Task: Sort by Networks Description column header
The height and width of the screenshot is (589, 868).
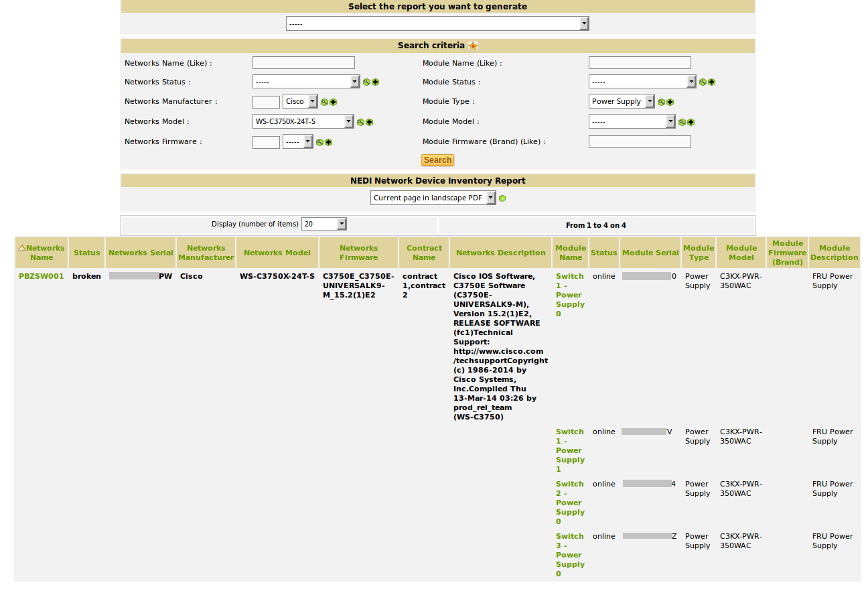Action: coord(501,253)
